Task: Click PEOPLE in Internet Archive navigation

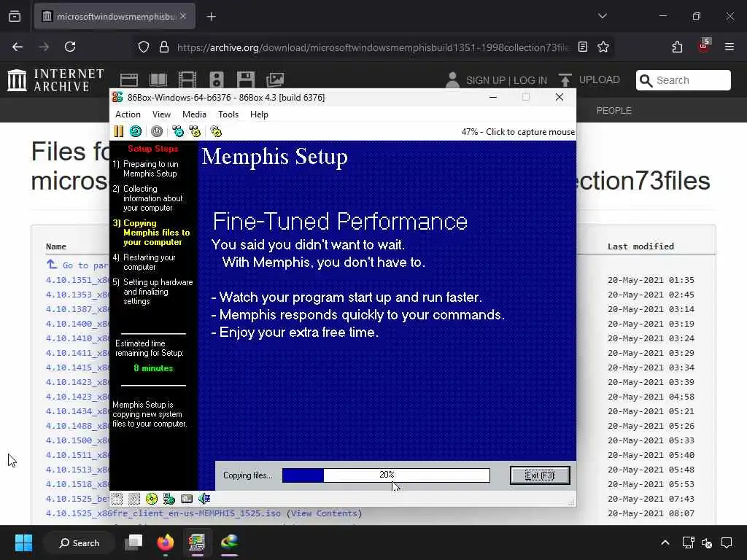Action: [x=614, y=111]
